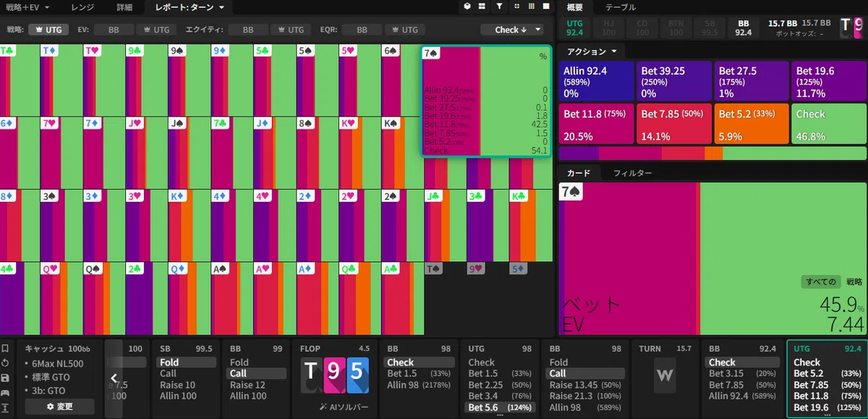Open the gamepad practice icon
Image resolution: width=868 pixels, height=419 pixels.
6,394
